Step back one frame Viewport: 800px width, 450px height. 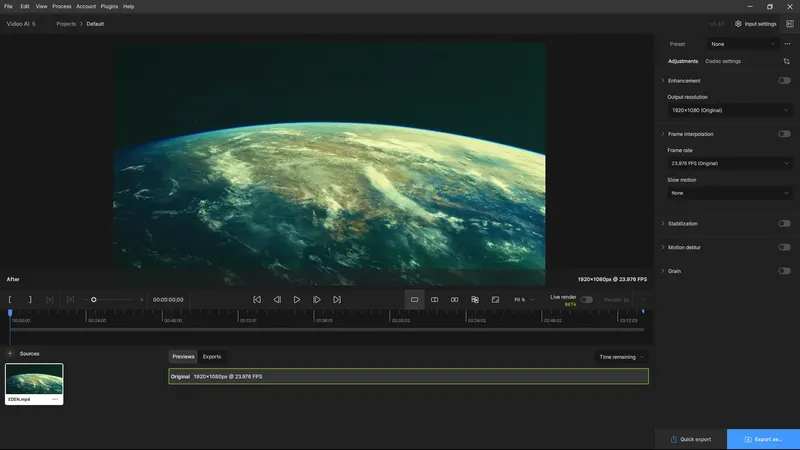(277, 299)
